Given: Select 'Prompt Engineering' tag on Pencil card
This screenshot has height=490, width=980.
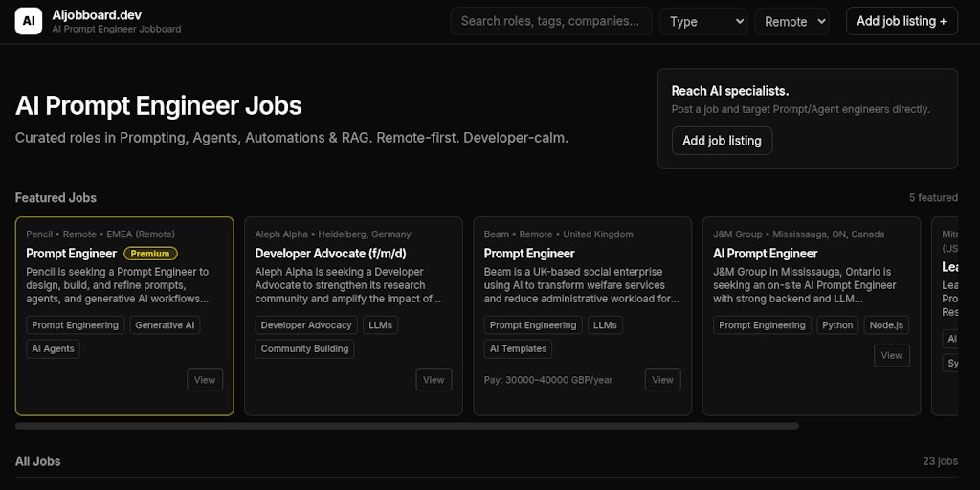Looking at the screenshot, I should (x=75, y=325).
